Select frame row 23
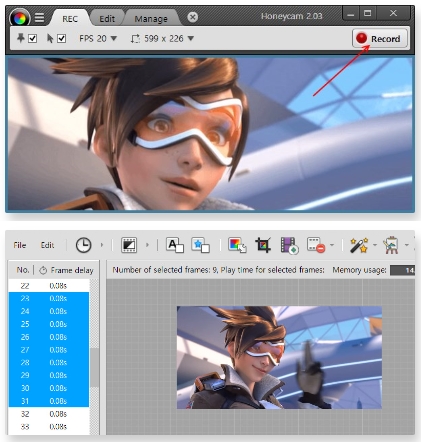421x442 pixels. click(x=49, y=299)
